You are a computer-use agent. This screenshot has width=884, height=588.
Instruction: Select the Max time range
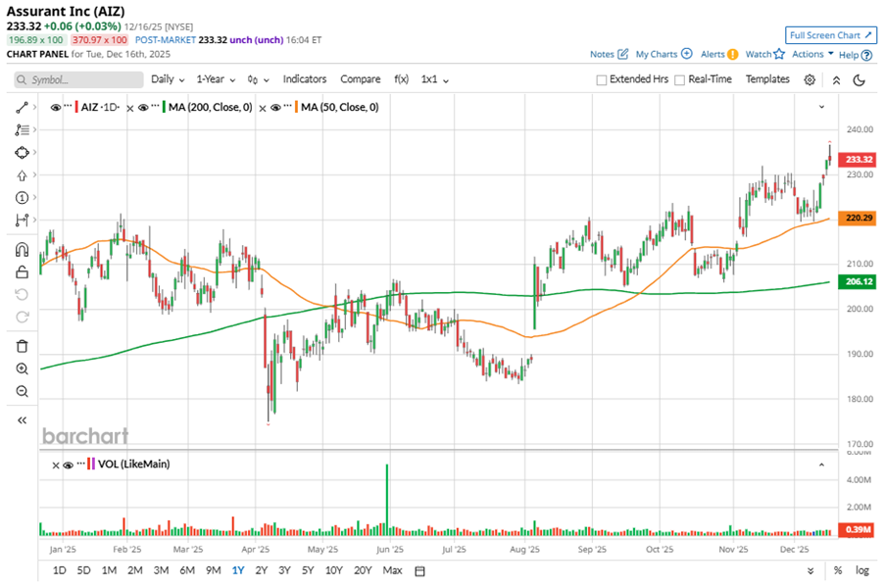[392, 570]
